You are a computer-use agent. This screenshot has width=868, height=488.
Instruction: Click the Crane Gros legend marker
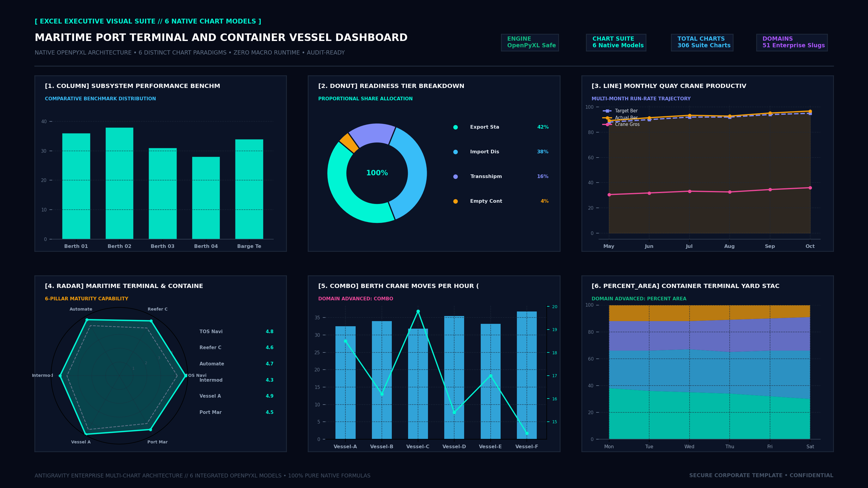coord(607,125)
